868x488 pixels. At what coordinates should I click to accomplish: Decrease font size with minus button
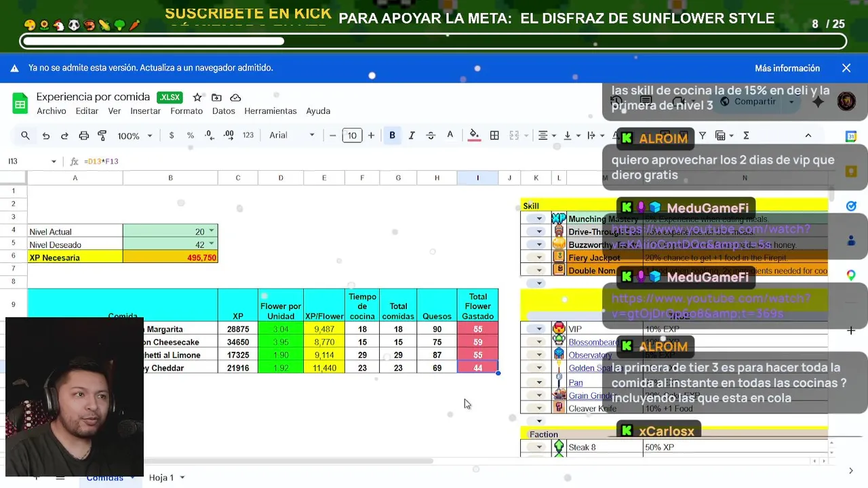point(333,136)
